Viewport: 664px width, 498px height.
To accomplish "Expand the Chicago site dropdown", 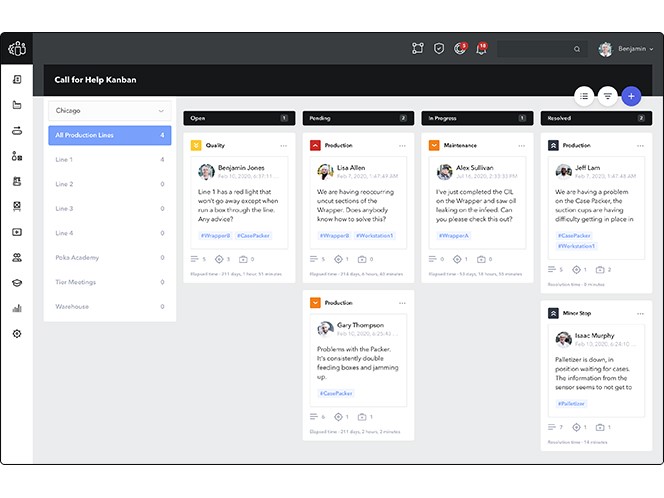I will pos(110,111).
